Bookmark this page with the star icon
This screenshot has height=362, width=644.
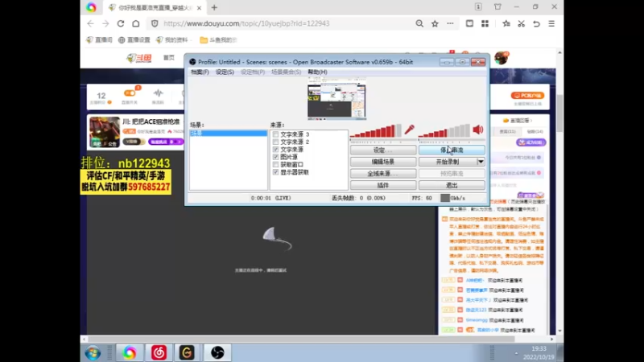[435, 23]
